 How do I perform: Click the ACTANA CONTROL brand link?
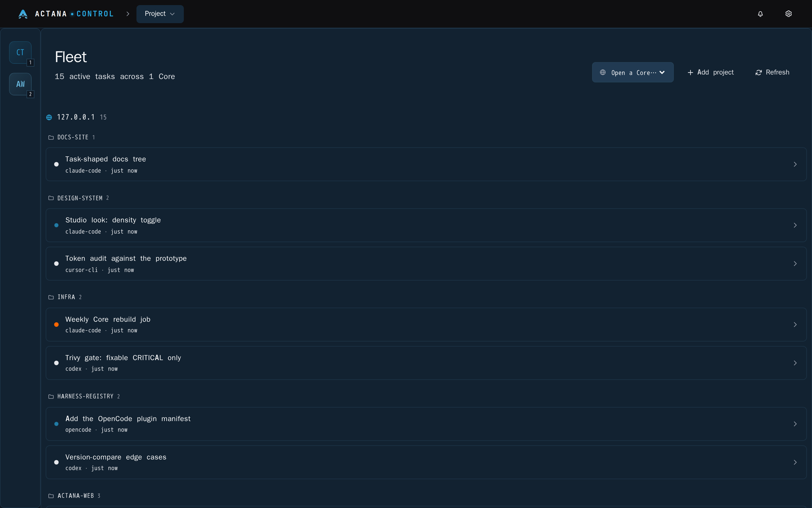66,14
